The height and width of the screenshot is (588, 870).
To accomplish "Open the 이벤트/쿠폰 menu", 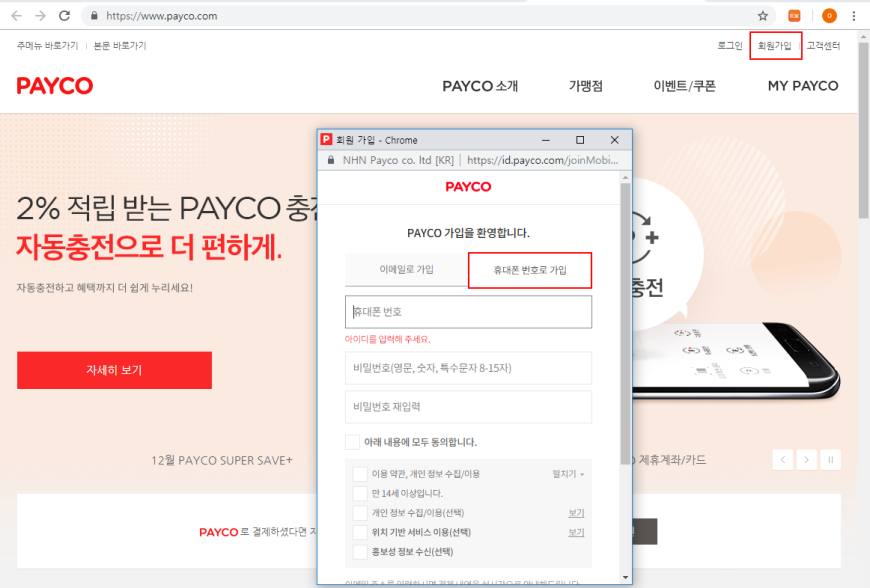I will (x=685, y=86).
